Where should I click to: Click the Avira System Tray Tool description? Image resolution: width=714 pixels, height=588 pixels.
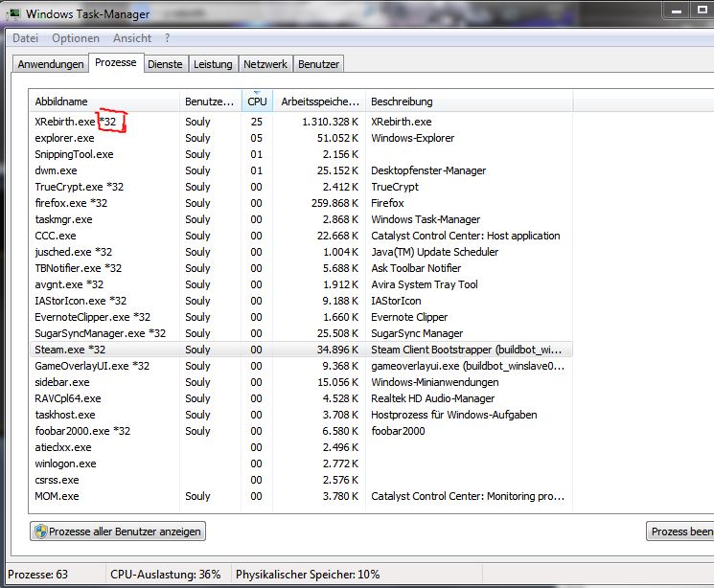pos(424,284)
